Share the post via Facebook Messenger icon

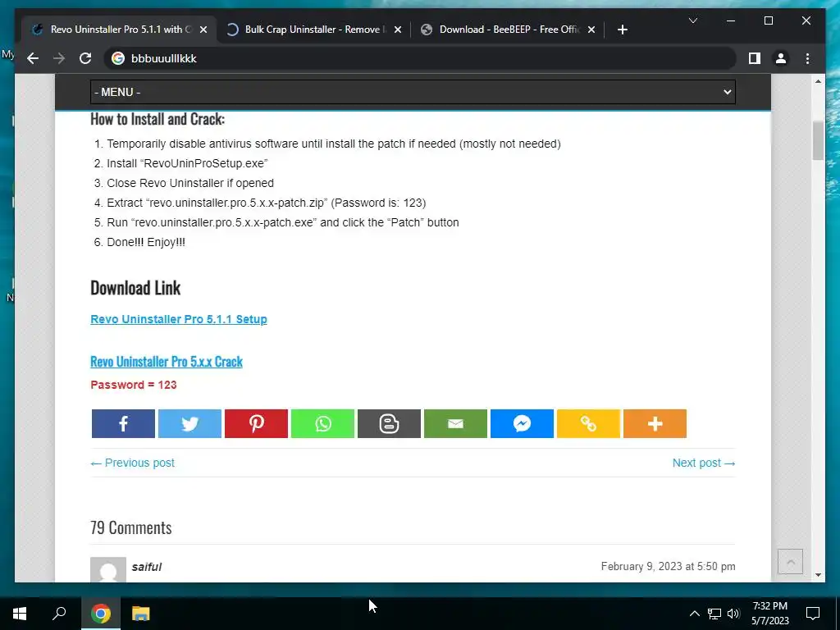pyautogui.click(x=522, y=424)
